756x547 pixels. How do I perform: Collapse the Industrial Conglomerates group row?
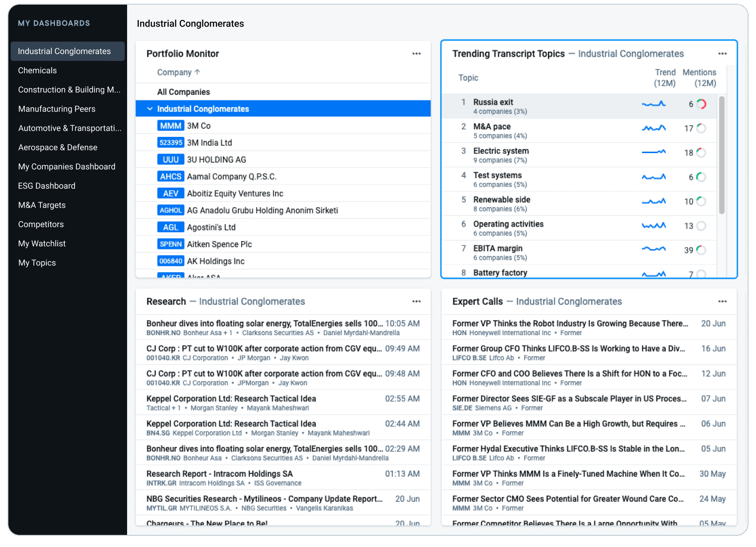tap(150, 109)
